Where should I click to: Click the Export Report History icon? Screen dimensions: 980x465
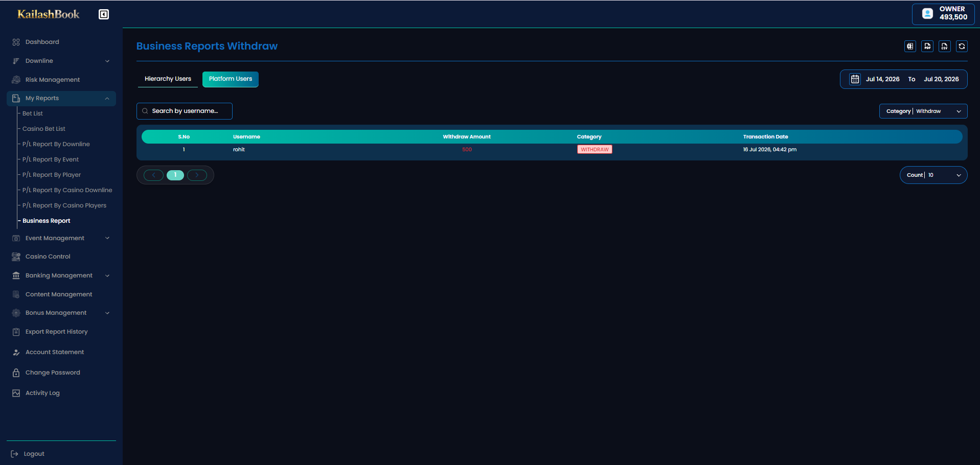click(16, 332)
